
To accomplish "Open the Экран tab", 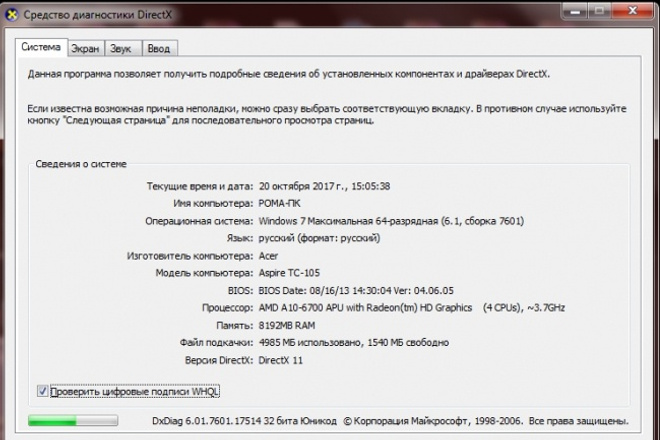I will pyautogui.click(x=85, y=49).
